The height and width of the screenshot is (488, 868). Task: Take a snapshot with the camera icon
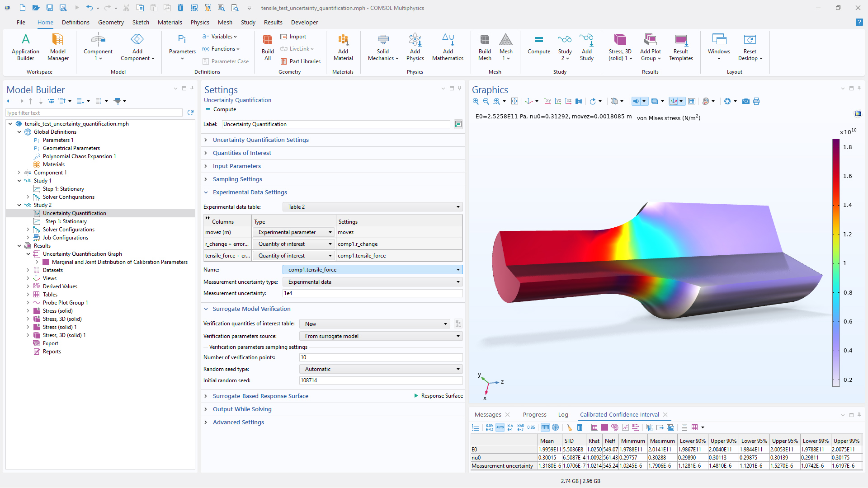tap(746, 101)
